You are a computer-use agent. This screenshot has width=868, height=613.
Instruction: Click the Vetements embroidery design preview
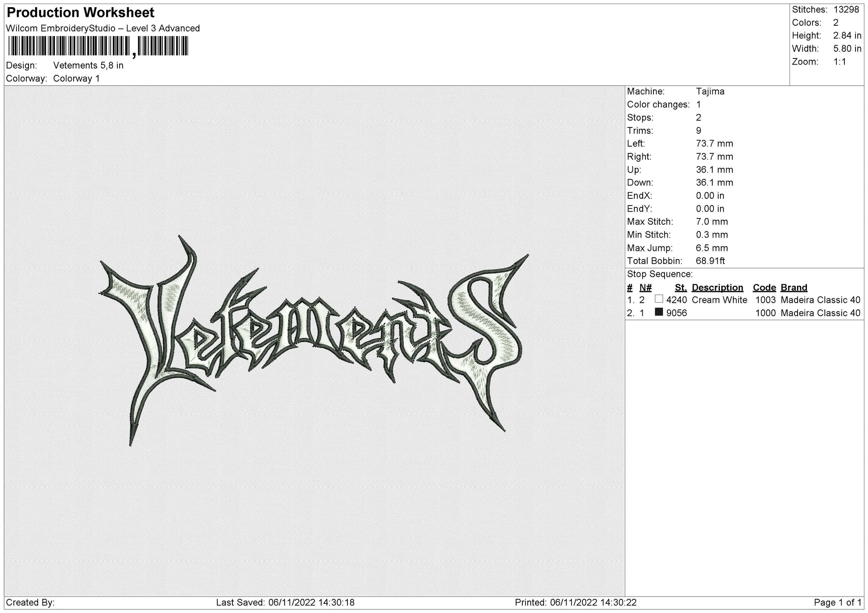[x=314, y=340]
